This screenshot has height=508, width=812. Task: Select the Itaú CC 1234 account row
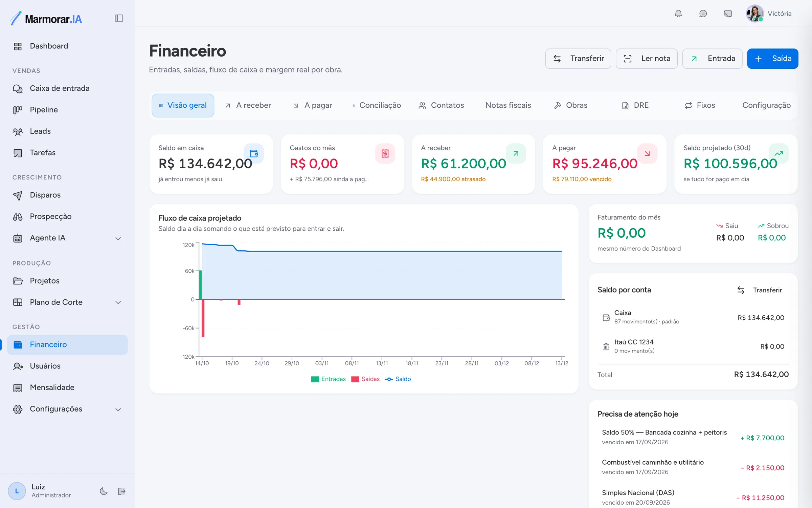coord(693,346)
